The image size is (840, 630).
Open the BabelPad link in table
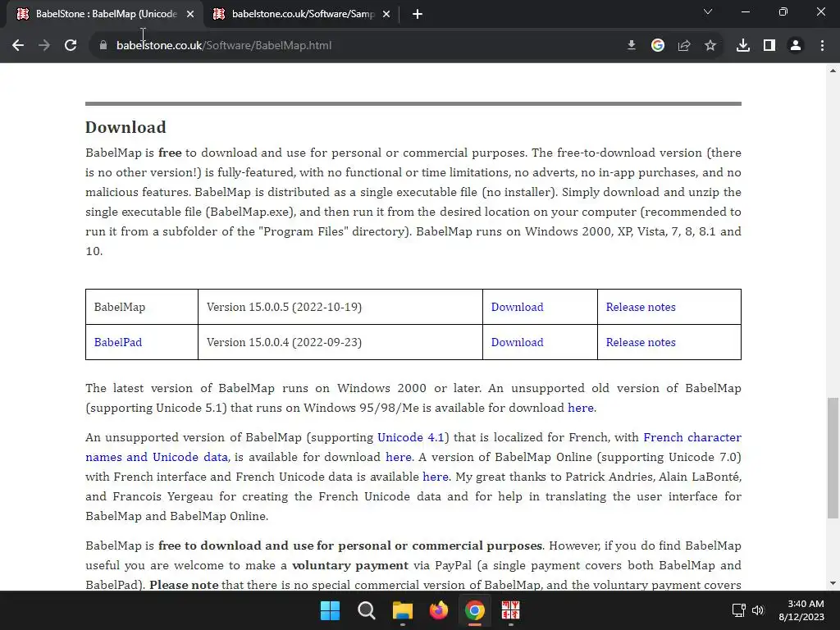coord(118,342)
